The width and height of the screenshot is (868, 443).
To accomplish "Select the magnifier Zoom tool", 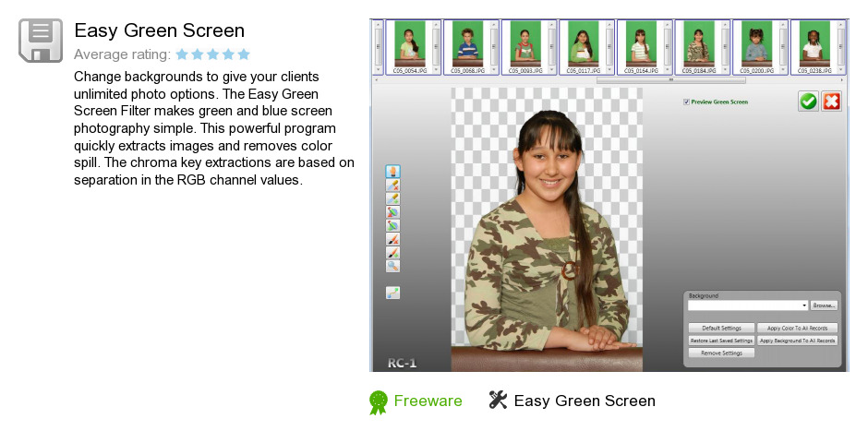I will (x=392, y=266).
